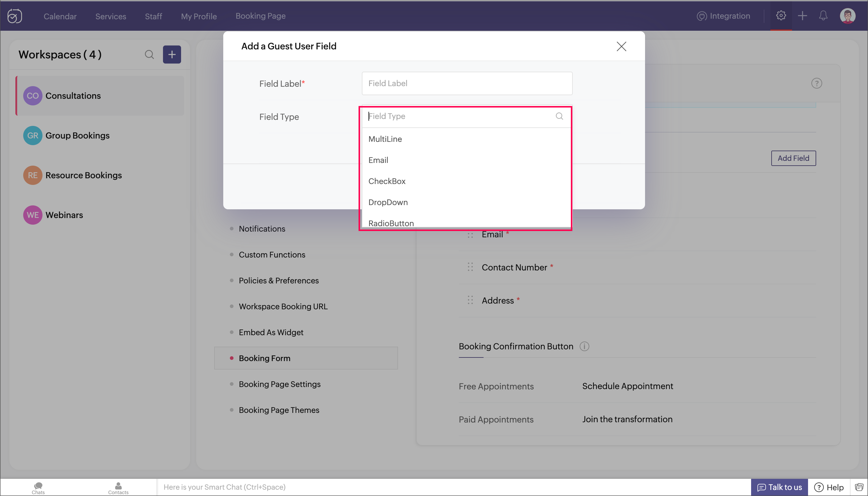Open the Services menu
868x496 pixels.
[110, 16]
